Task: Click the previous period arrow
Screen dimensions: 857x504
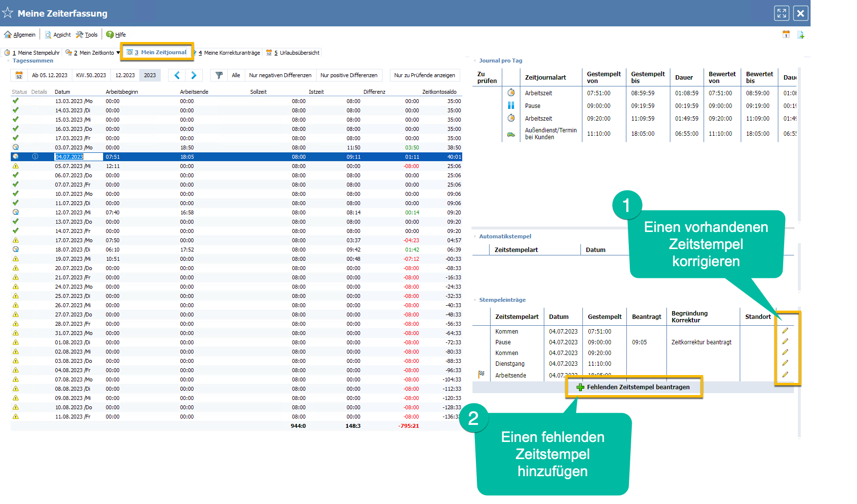Action: pos(177,75)
